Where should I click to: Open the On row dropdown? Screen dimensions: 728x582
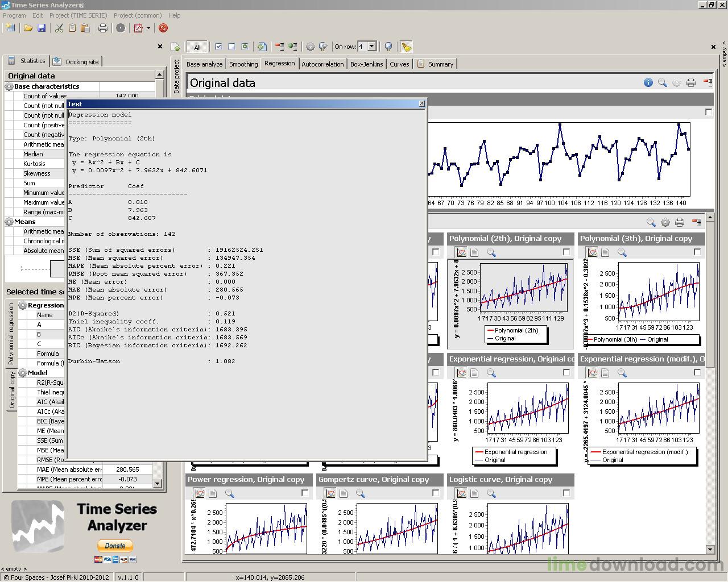pos(372,47)
